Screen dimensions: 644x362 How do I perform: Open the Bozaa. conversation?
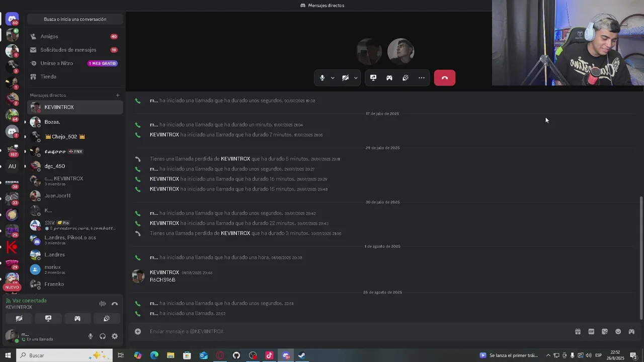click(75, 122)
